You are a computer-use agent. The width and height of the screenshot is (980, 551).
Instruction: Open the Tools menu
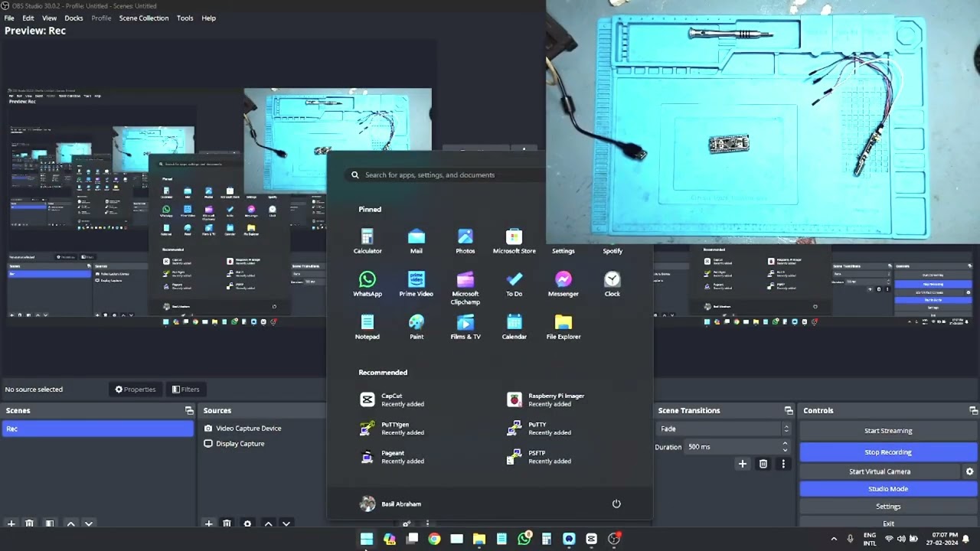[x=185, y=18]
